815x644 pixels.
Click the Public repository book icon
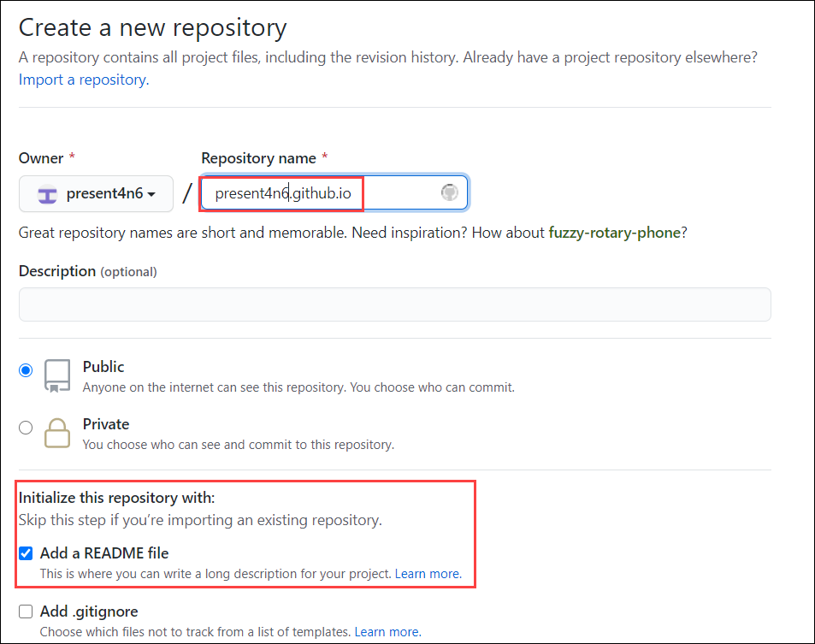click(57, 375)
